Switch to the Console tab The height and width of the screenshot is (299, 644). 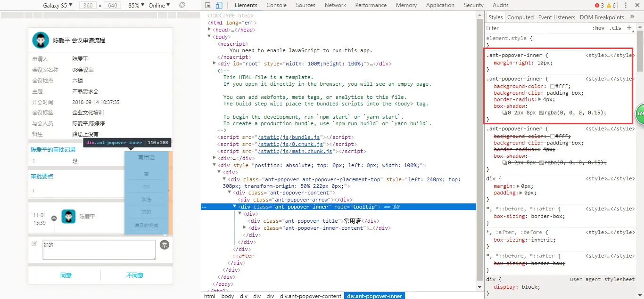(x=276, y=5)
